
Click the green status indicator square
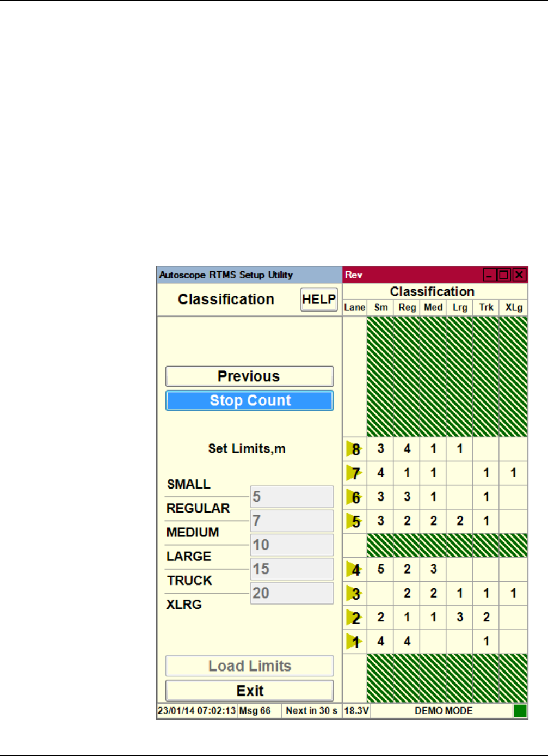[520, 711]
